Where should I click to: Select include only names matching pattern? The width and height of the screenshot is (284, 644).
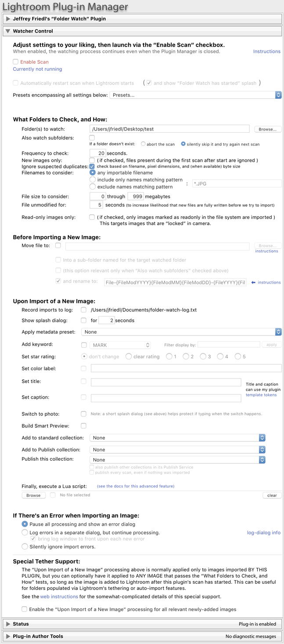[x=93, y=180]
